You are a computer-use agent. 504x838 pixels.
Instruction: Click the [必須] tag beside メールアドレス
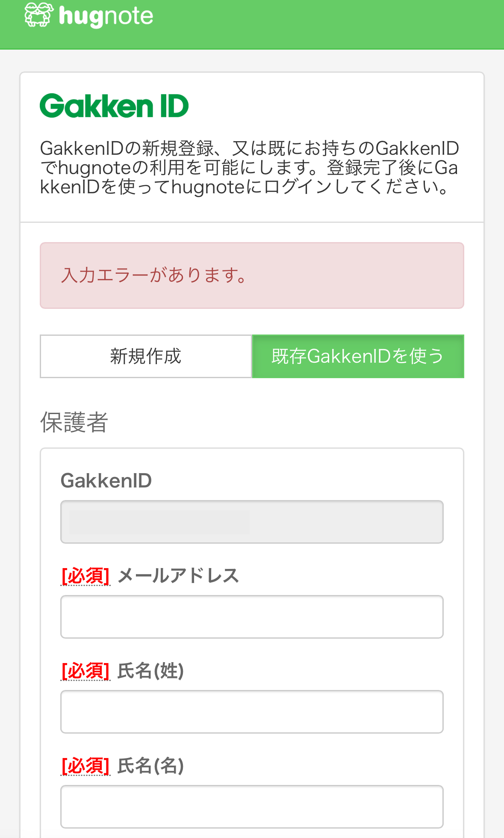[x=85, y=576]
